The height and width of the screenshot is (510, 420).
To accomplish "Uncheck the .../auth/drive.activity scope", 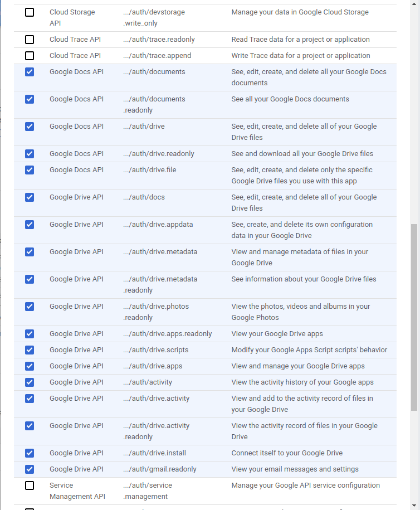I will click(30, 399).
